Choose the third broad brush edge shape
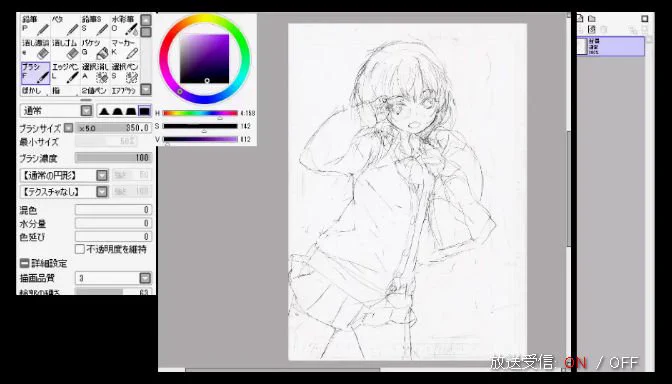The width and height of the screenshot is (672, 384). point(131,111)
